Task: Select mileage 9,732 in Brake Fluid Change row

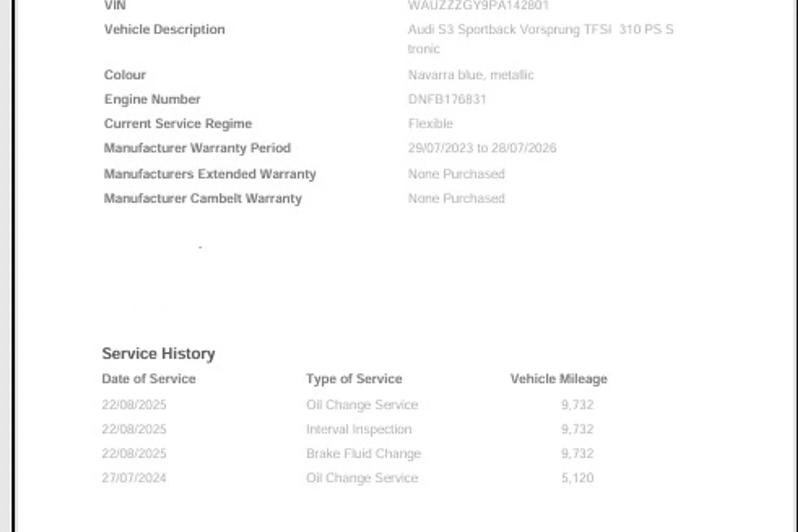Action: click(577, 453)
